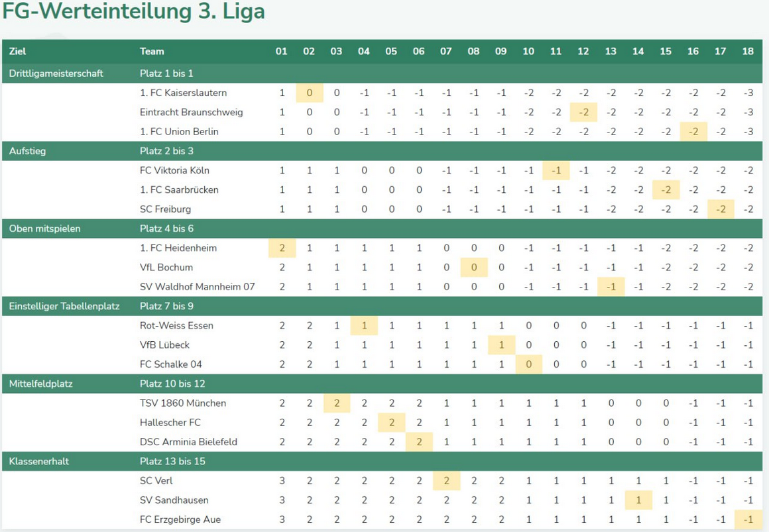Viewport: 769px width, 532px height.
Task: Select the Drittligameisterschaft group row
Action: (x=56, y=74)
